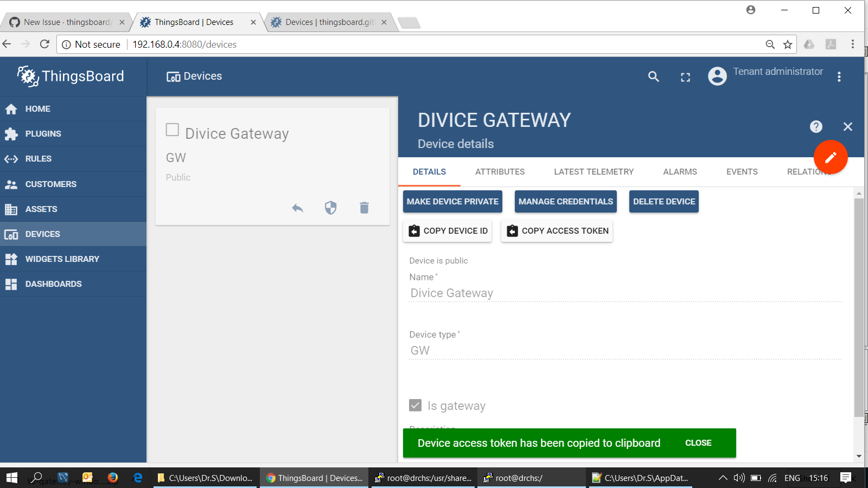Dismiss the token notification with CLOSE
The width and height of the screenshot is (868, 488).
coord(698,442)
